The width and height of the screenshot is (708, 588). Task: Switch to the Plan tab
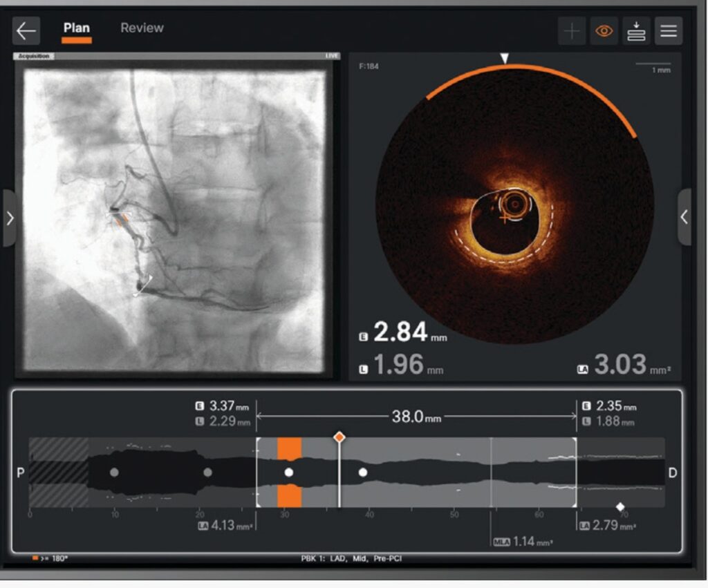[76, 28]
